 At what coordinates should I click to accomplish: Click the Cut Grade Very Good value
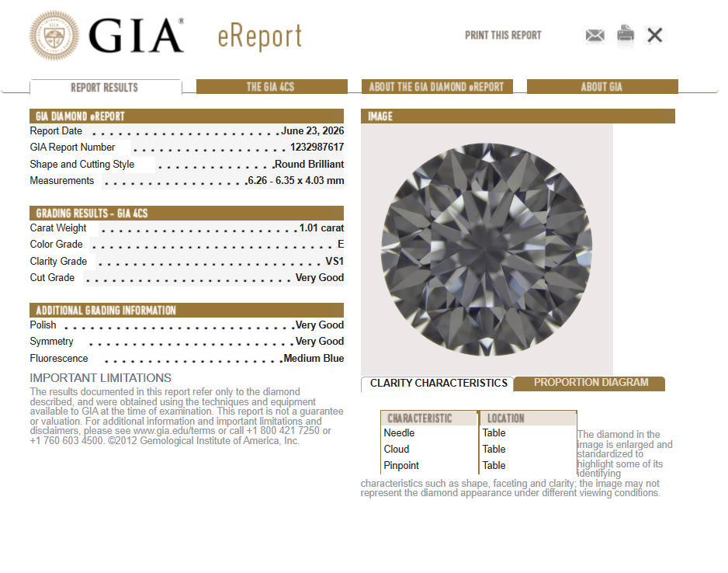point(320,278)
